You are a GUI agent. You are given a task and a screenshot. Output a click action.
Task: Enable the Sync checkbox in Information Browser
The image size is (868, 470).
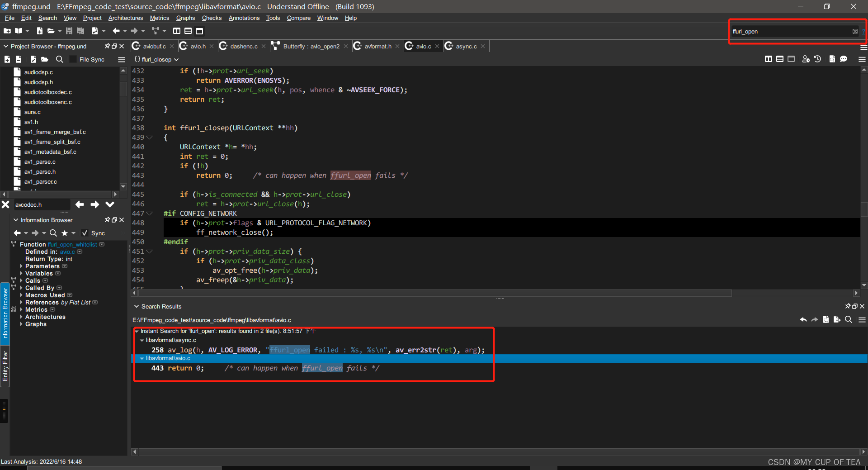click(x=85, y=233)
